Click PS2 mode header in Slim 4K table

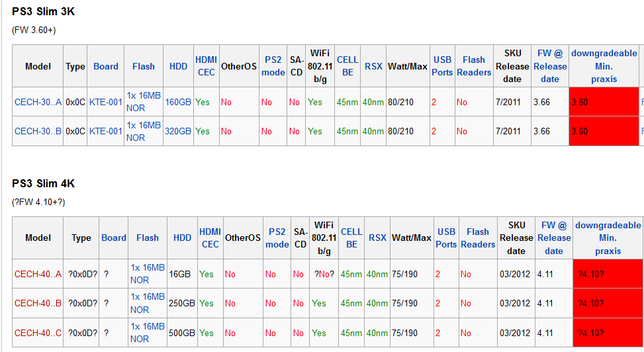pyautogui.click(x=277, y=238)
